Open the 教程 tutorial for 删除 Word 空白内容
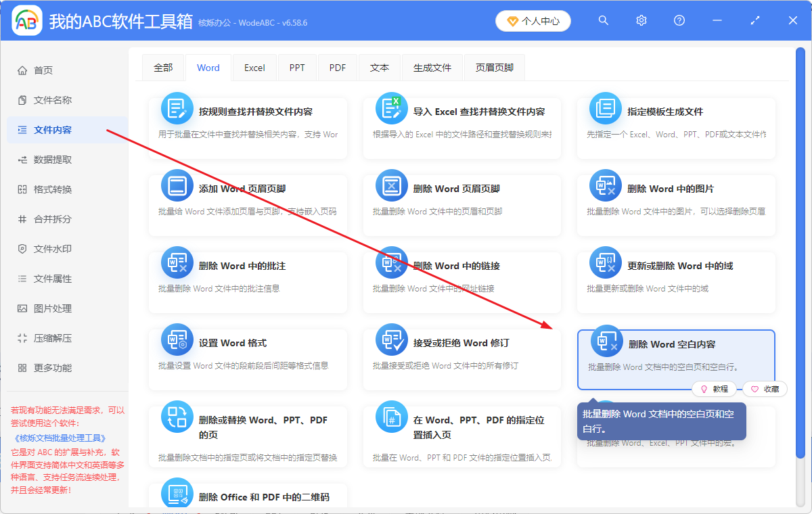Viewport: 812px width, 514px height. tap(715, 389)
